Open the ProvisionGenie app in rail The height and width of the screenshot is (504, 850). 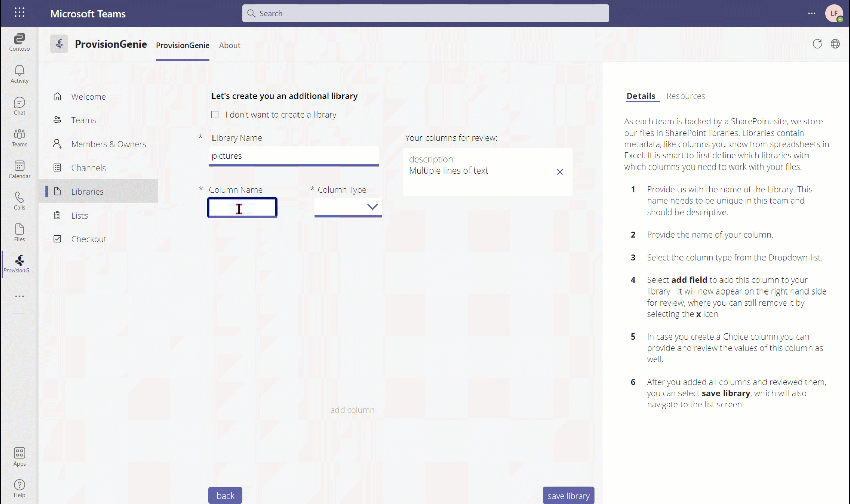click(x=19, y=264)
